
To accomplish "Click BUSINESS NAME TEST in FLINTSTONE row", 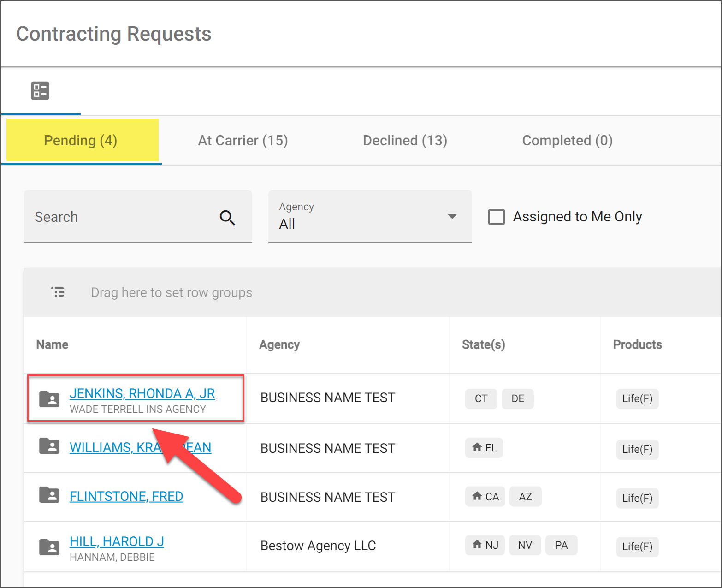I will (x=328, y=497).
